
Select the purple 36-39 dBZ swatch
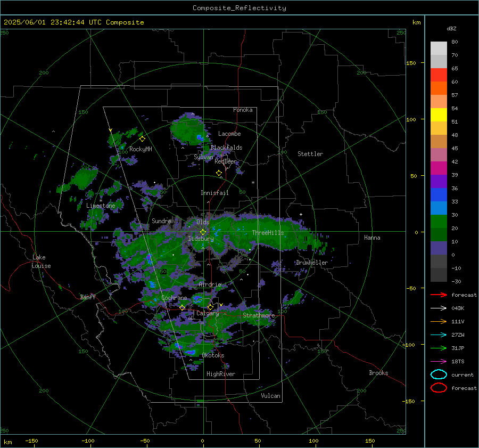439,182
